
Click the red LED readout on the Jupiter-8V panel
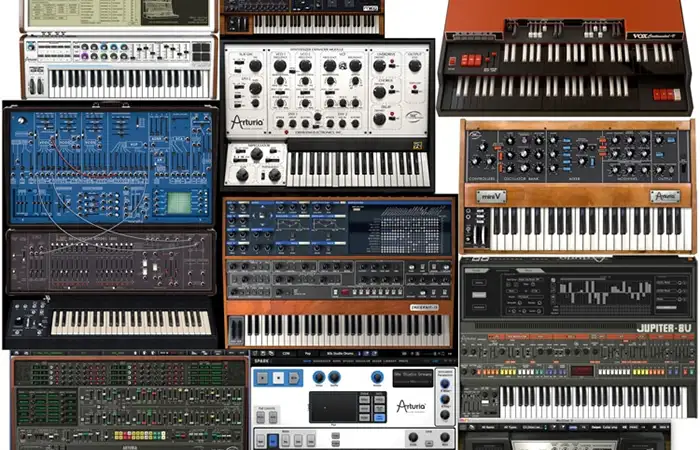(582, 371)
